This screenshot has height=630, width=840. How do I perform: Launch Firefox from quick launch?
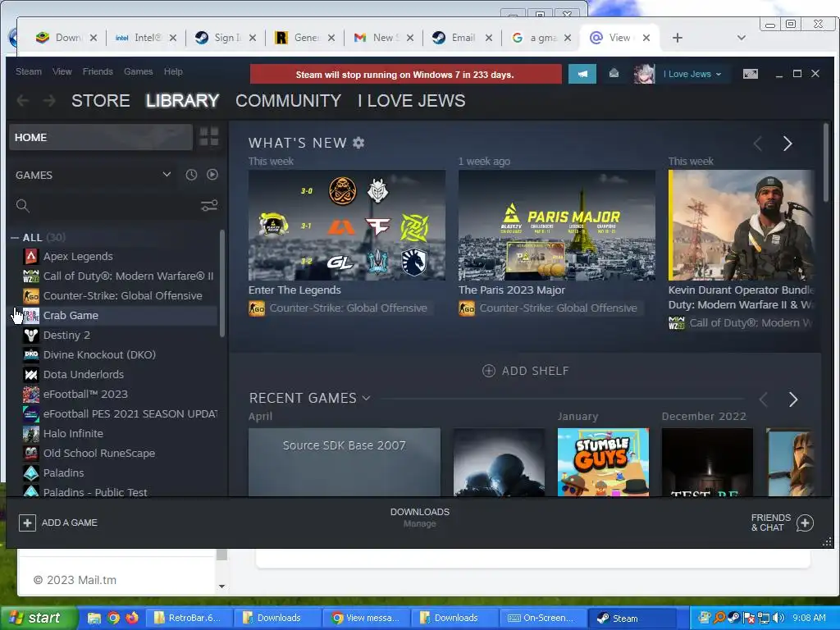coord(132,618)
